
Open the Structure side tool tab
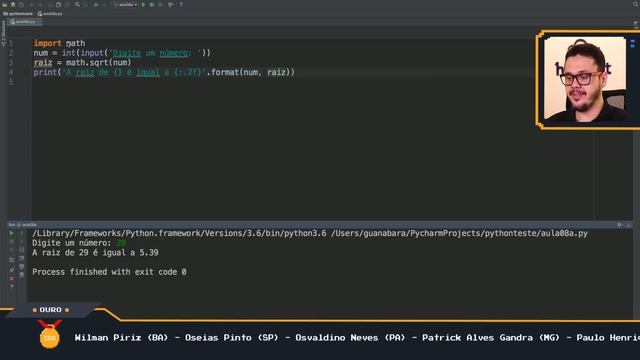coord(3,33)
